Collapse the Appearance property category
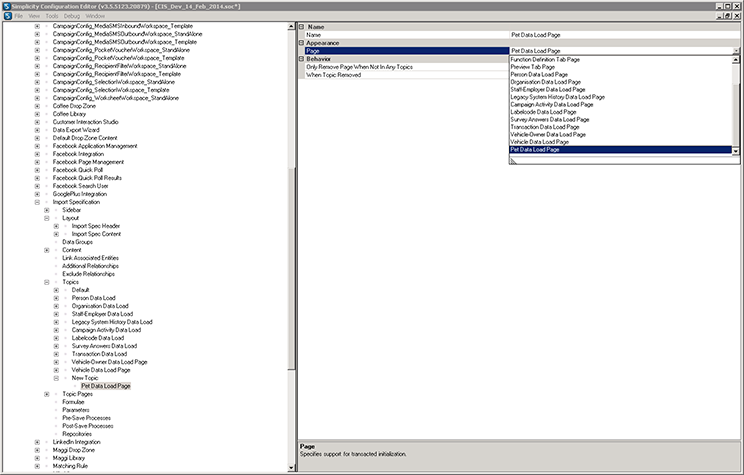The height and width of the screenshot is (475, 744). pos(301,43)
